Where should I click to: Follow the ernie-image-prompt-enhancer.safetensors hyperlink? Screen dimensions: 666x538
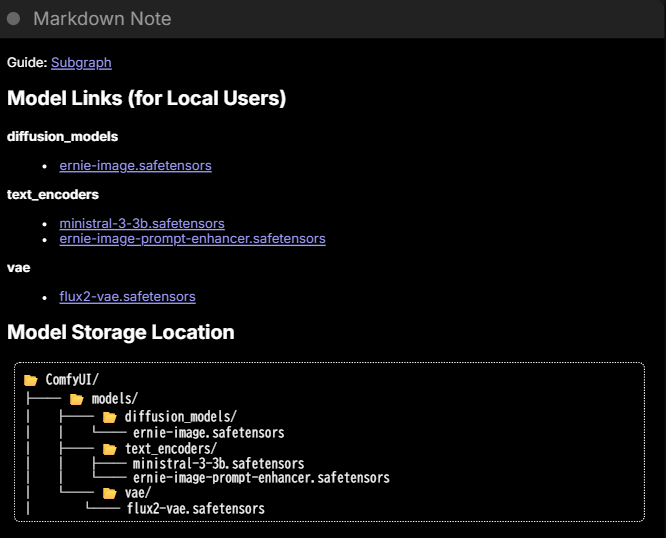(192, 239)
